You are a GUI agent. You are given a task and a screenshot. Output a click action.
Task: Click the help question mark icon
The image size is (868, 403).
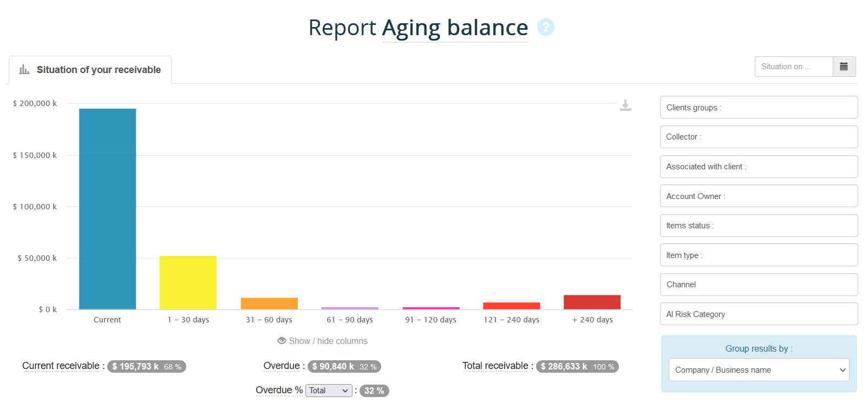pyautogui.click(x=545, y=27)
